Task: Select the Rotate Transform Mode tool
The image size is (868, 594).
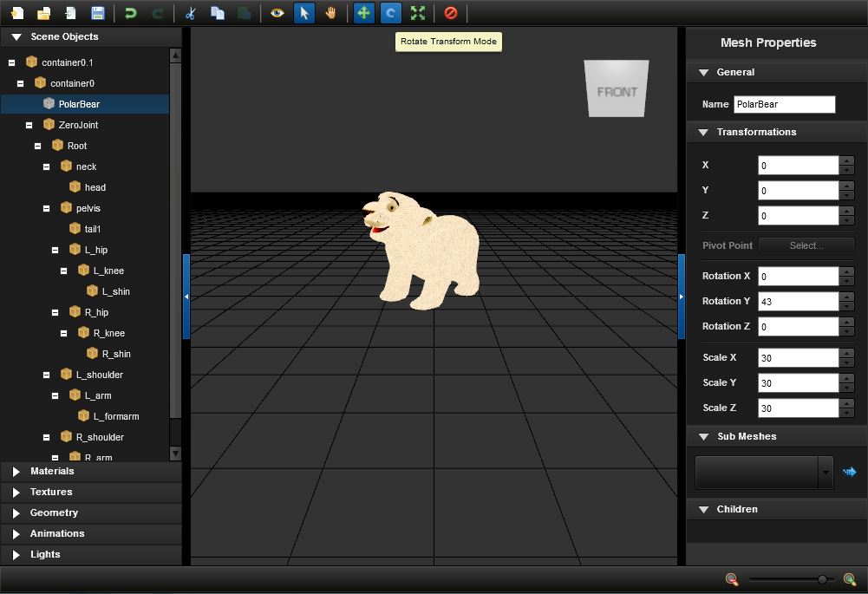Action: click(x=390, y=13)
